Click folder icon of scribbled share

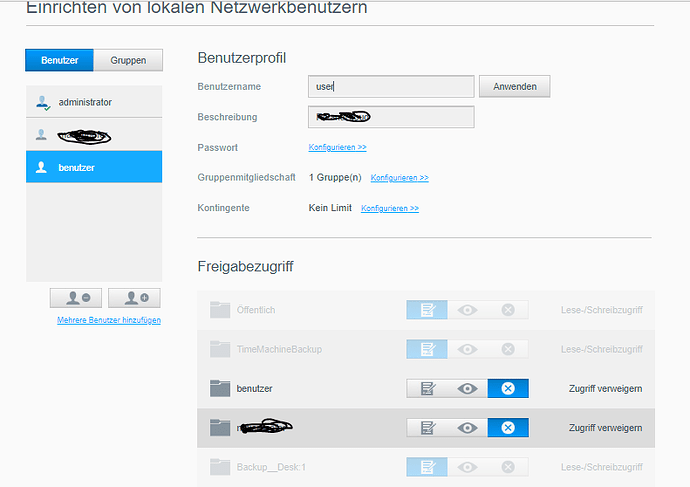click(220, 427)
